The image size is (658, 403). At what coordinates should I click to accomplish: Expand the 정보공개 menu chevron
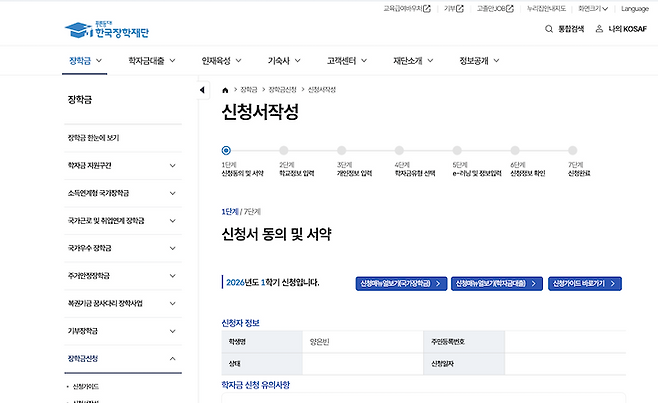click(x=496, y=60)
